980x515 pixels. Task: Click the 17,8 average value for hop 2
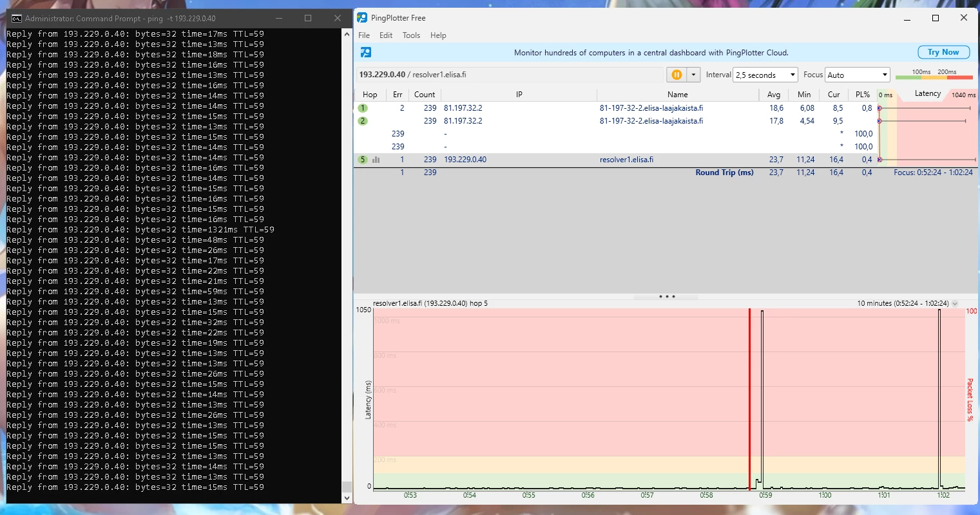point(776,121)
